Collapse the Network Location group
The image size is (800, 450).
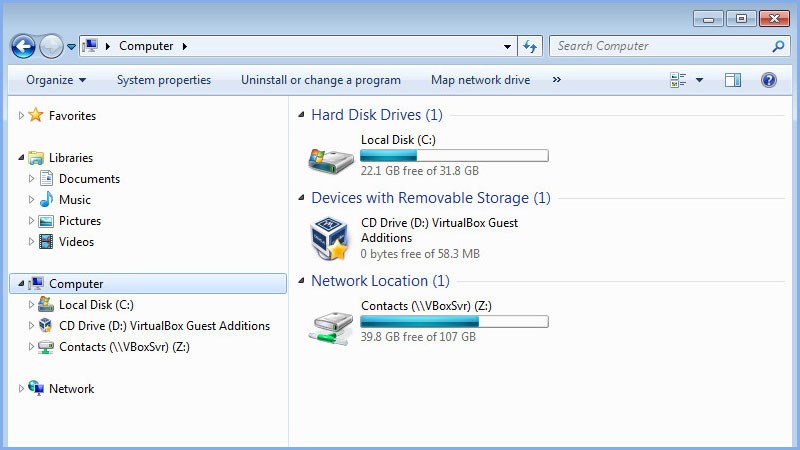(301, 281)
